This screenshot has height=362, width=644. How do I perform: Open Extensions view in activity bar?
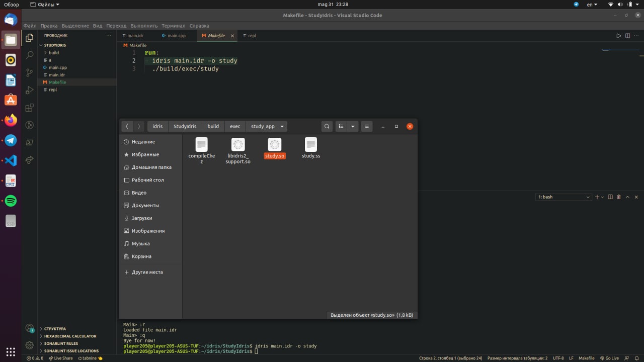(30, 108)
